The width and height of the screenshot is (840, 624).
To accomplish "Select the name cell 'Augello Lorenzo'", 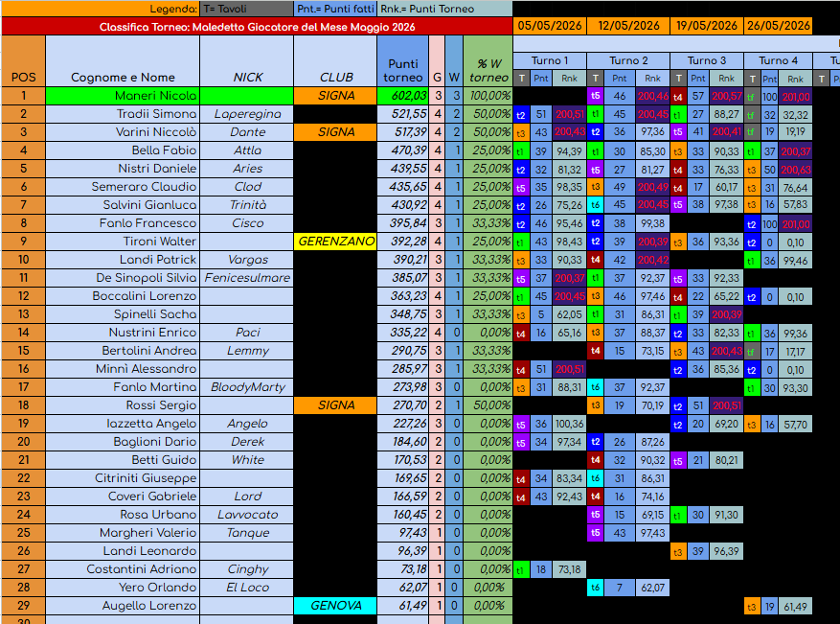I will tap(123, 607).
